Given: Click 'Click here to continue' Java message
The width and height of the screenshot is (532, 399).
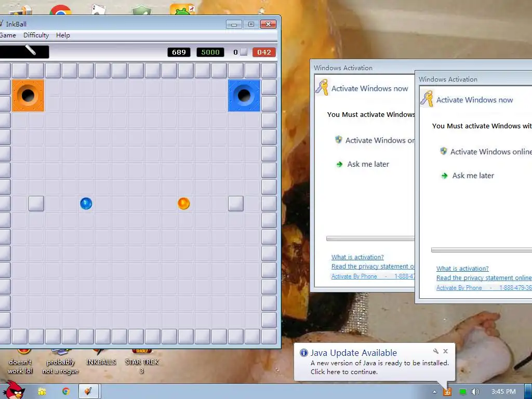Looking at the screenshot, I should click(x=344, y=371).
